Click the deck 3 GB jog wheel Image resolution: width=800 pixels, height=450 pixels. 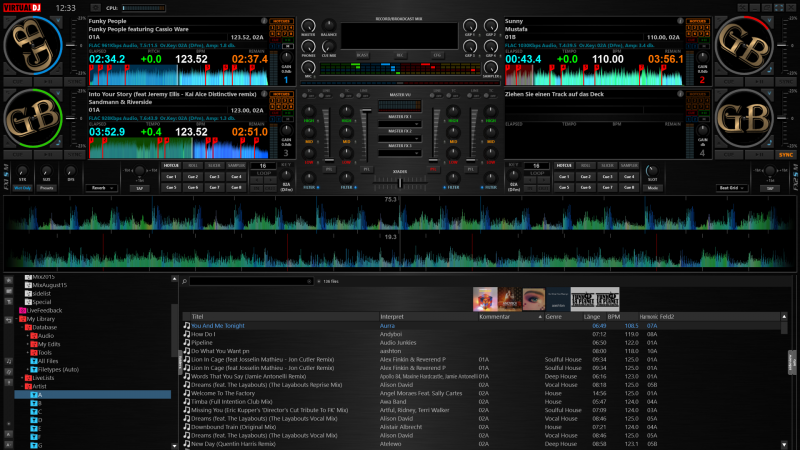pyautogui.click(x=33, y=118)
